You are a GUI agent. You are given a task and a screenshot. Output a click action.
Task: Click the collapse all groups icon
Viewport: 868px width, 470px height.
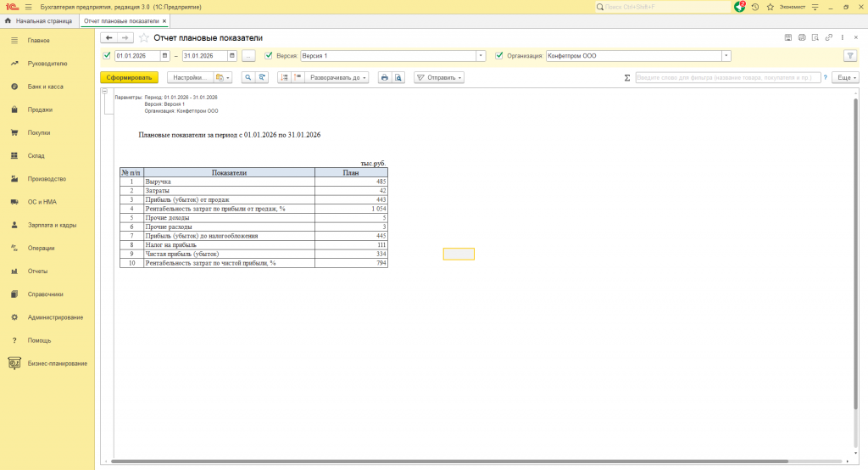coord(284,77)
